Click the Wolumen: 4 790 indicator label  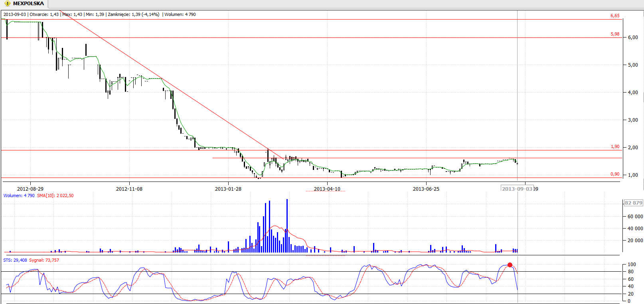[x=19, y=196]
